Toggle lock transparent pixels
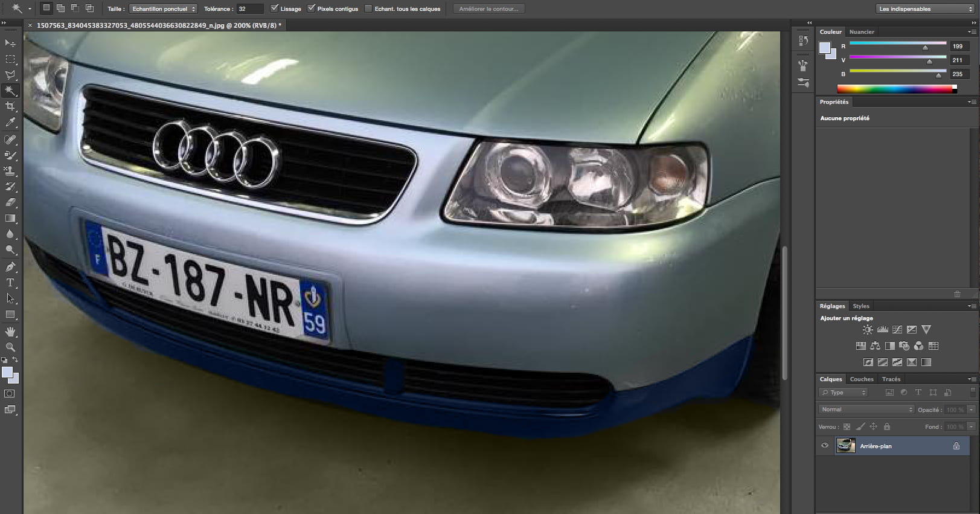The width and height of the screenshot is (980, 514). pyautogui.click(x=847, y=426)
